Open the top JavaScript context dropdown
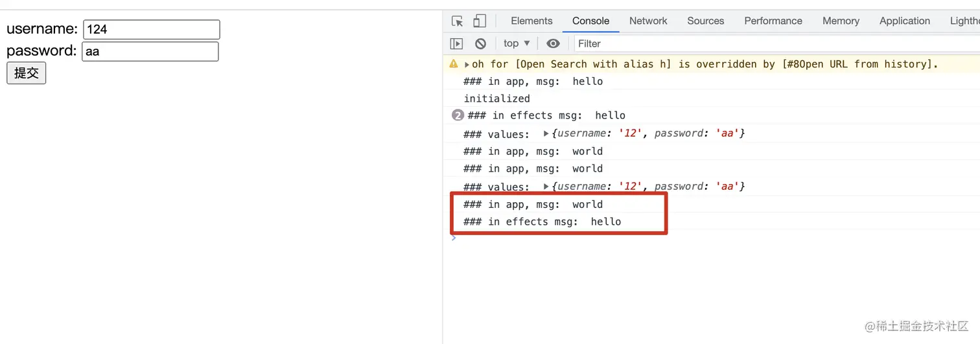The height and width of the screenshot is (344, 980). tap(517, 43)
